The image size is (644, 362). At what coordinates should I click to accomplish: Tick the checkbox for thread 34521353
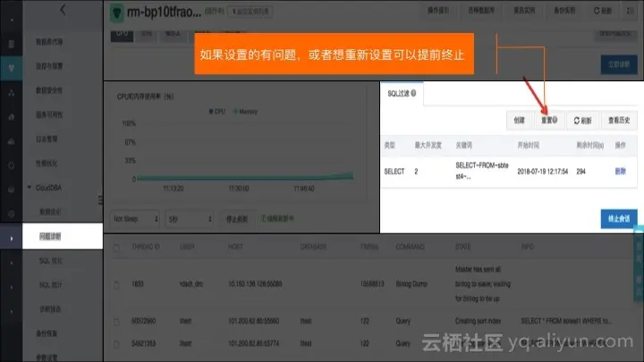(x=116, y=344)
